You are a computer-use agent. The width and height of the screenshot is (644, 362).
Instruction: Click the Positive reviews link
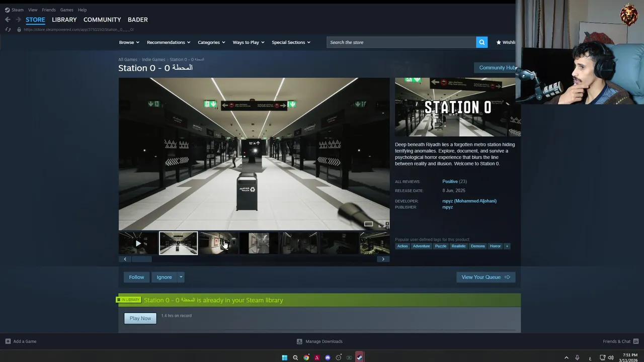tap(450, 182)
